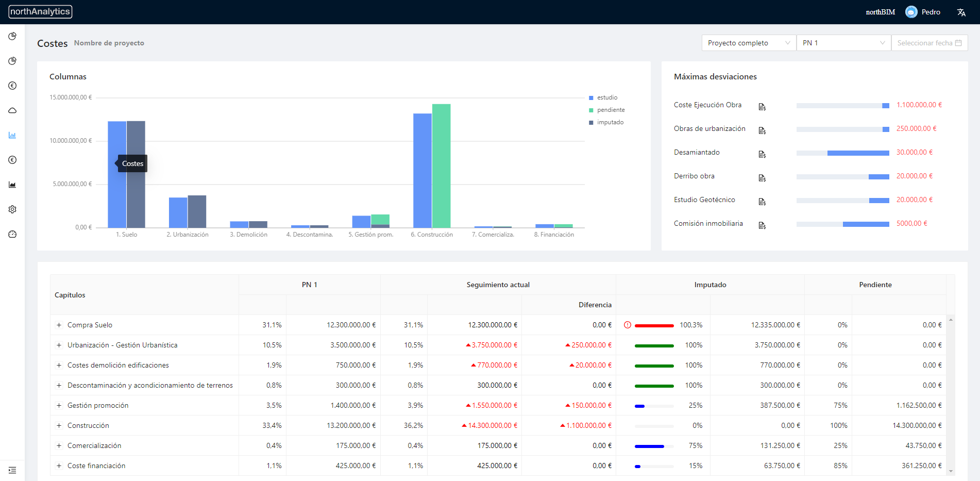Click the Desamiantado deviation bar
This screenshot has height=481, width=980.
842,153
